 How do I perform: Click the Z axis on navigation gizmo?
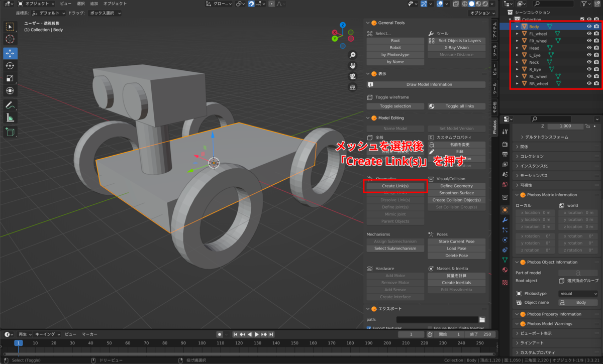[x=342, y=25]
